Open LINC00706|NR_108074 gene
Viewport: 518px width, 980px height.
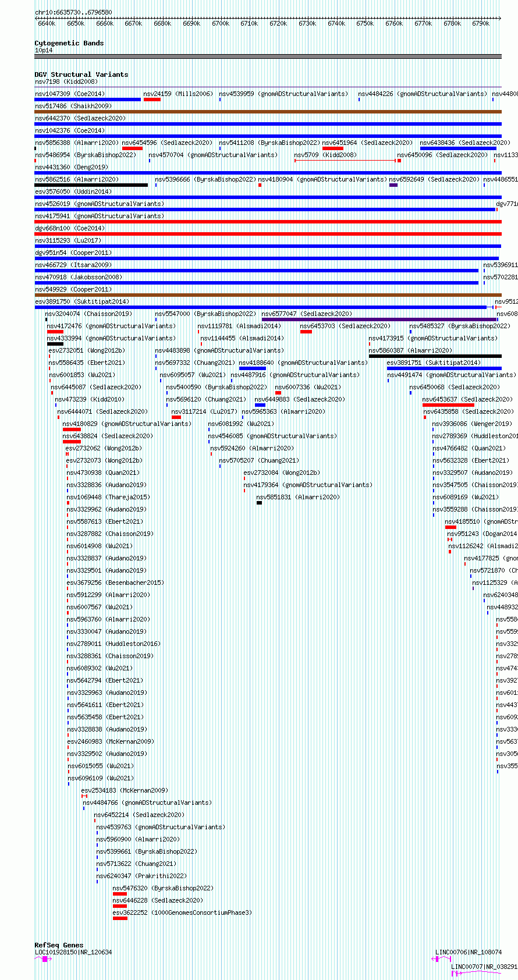point(469,952)
